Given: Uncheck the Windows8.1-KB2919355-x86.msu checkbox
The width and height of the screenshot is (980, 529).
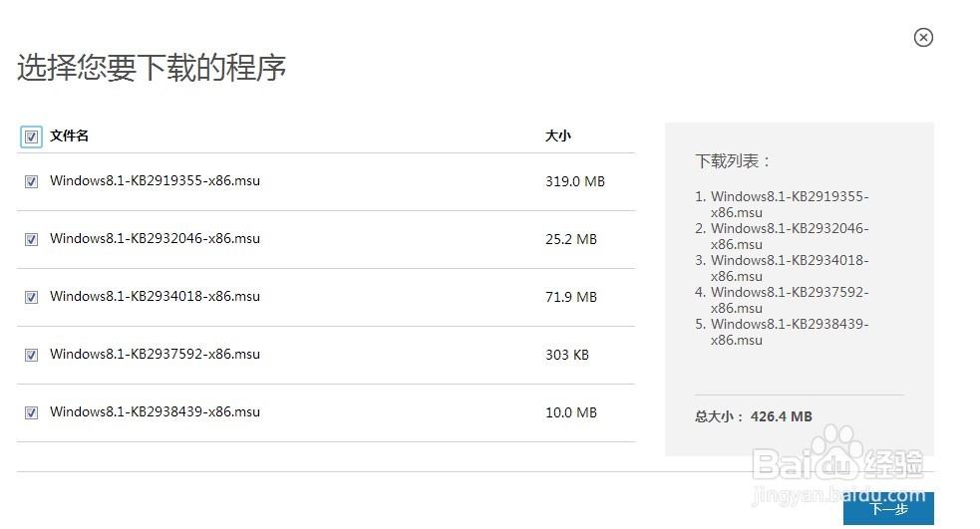Looking at the screenshot, I should (31, 181).
